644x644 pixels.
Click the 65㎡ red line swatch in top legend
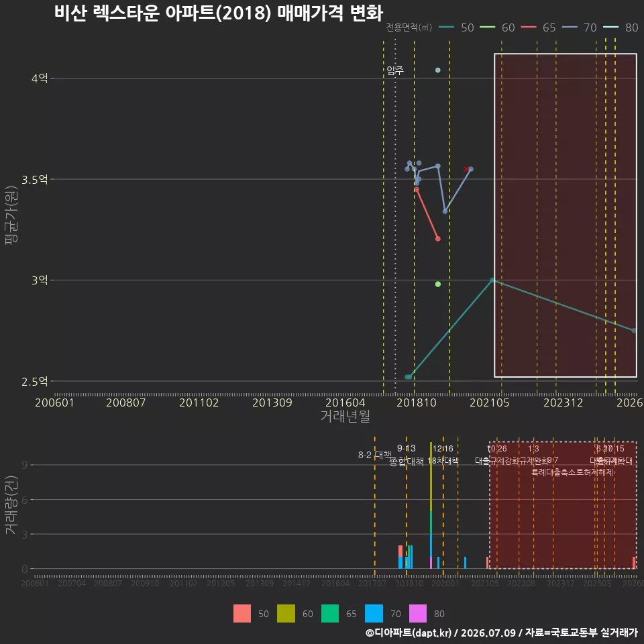tap(529, 28)
